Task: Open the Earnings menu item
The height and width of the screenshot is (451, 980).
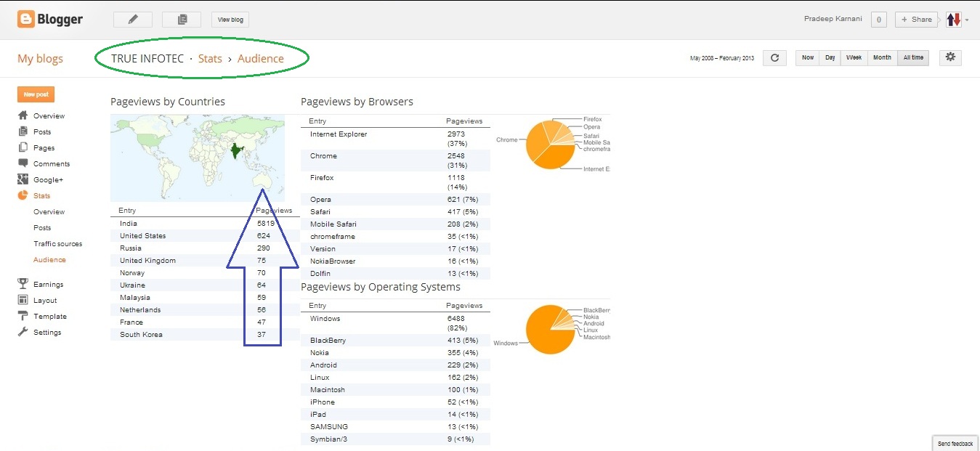Action: (48, 285)
